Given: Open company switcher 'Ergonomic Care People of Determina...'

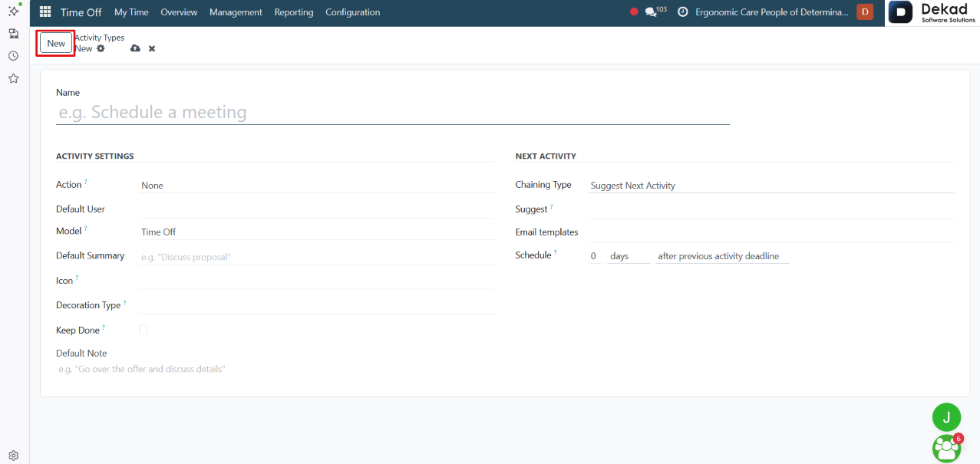Looking at the screenshot, I should [x=772, y=12].
